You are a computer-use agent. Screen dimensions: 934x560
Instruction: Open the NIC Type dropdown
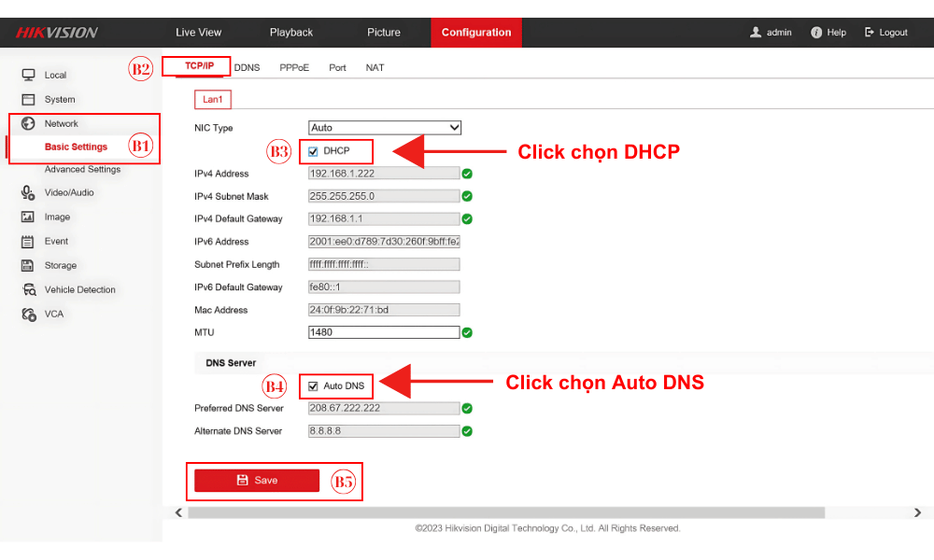pyautogui.click(x=385, y=127)
